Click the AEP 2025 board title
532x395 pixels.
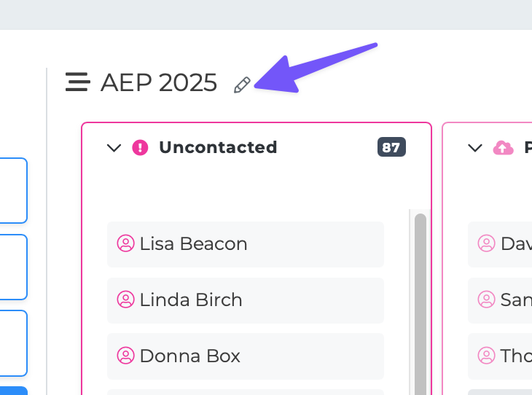click(x=159, y=83)
